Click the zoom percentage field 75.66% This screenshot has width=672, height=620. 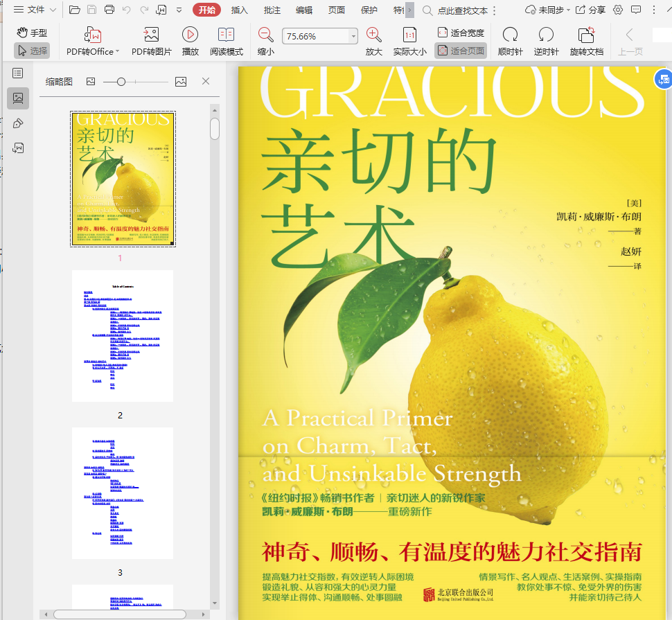click(x=316, y=36)
